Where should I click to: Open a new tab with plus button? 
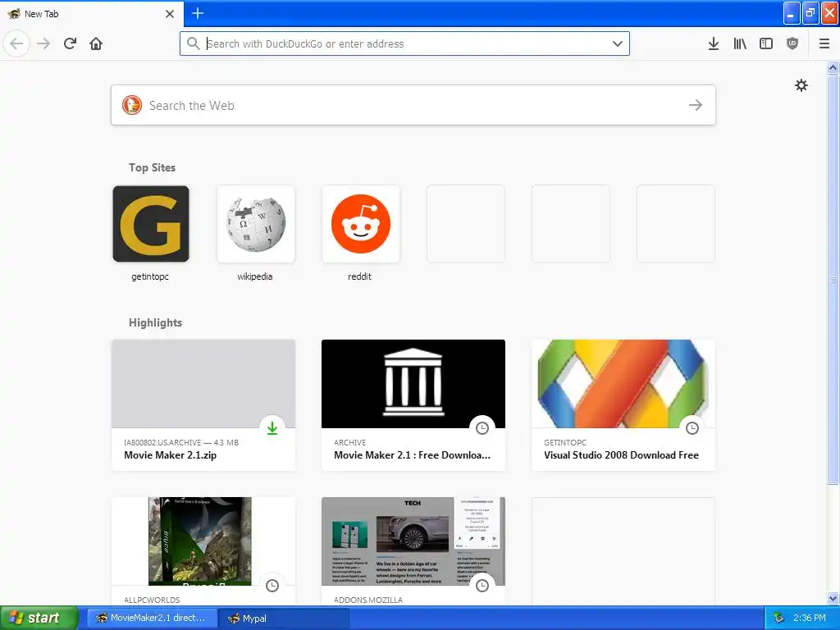click(198, 13)
